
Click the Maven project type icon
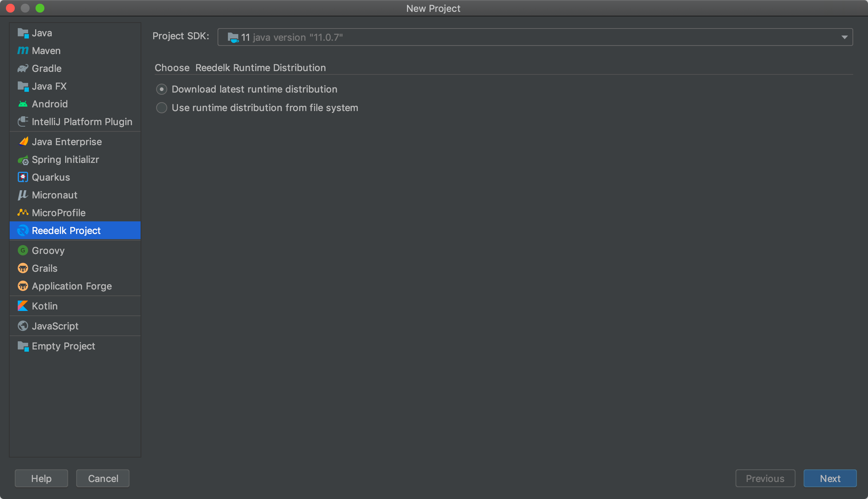coord(23,50)
